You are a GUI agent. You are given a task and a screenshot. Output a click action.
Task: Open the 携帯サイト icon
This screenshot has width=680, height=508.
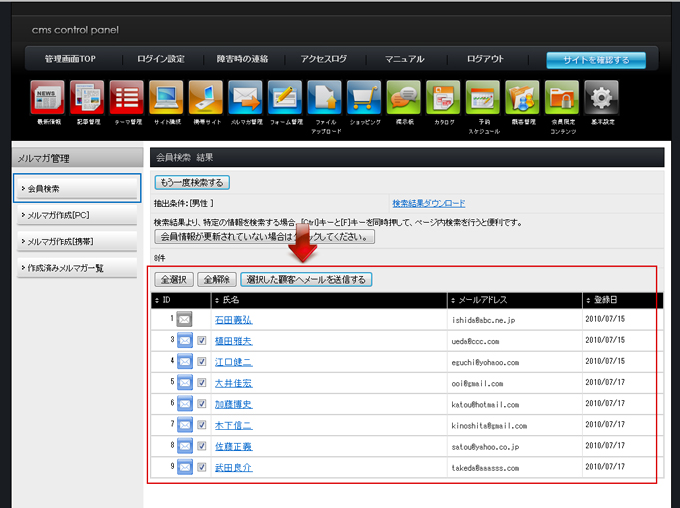coord(205,98)
